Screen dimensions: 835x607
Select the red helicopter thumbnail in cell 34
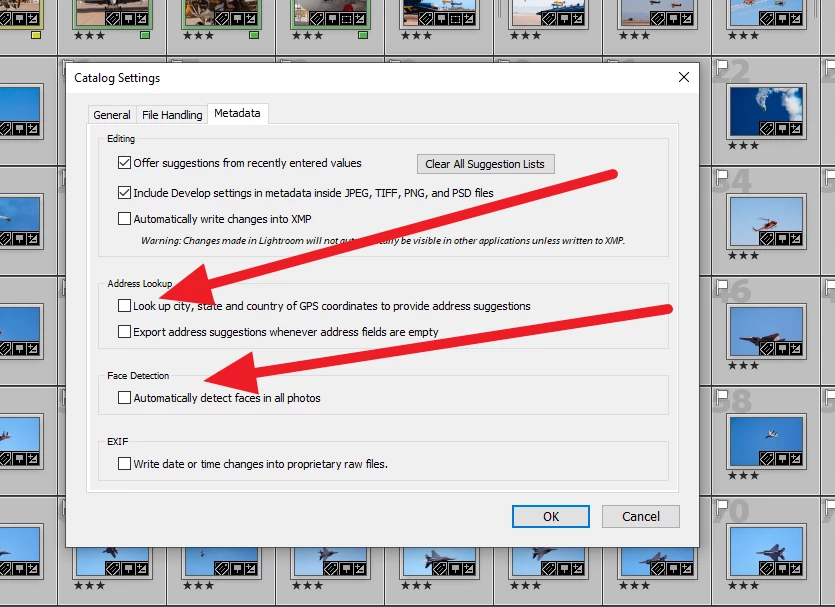click(x=766, y=221)
